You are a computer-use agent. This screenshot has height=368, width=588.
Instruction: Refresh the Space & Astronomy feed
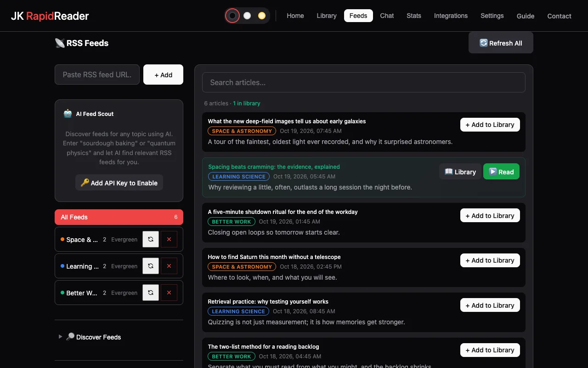[151, 239]
